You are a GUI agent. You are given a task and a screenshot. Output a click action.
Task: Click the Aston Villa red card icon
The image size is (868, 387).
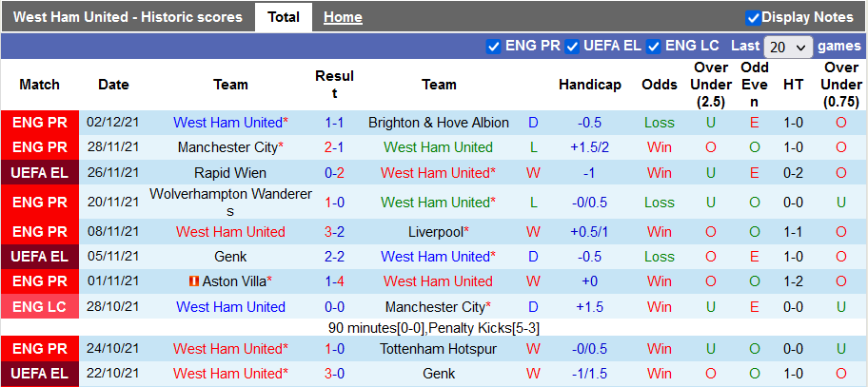click(x=192, y=281)
